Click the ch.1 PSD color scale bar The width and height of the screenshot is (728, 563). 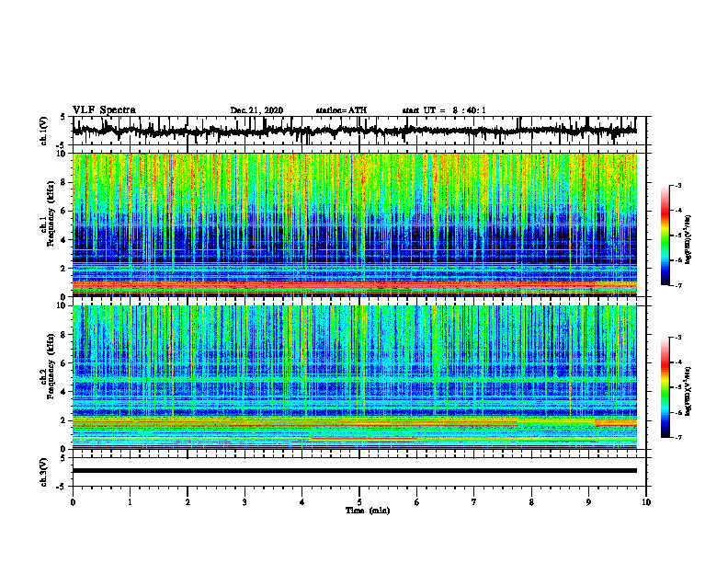click(x=665, y=236)
